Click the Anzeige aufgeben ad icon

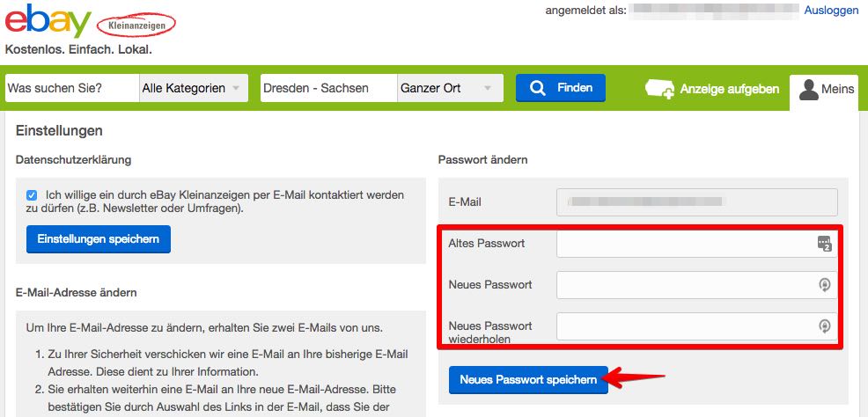coord(659,89)
